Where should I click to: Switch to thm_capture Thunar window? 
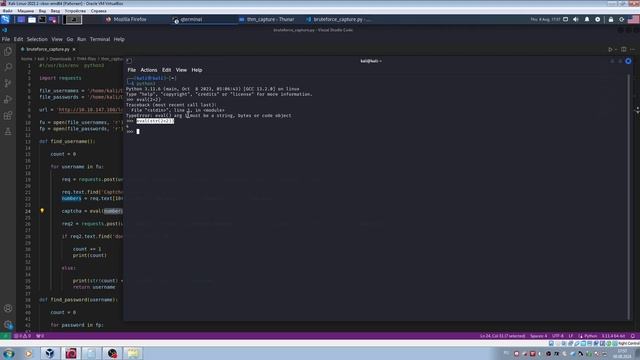pos(266,19)
